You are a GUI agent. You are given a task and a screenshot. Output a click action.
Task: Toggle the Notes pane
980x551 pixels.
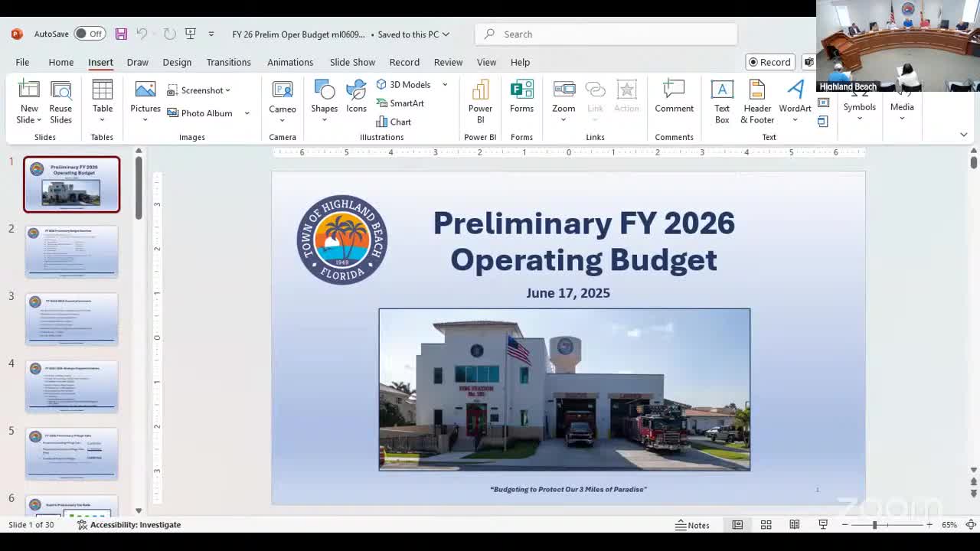click(692, 524)
